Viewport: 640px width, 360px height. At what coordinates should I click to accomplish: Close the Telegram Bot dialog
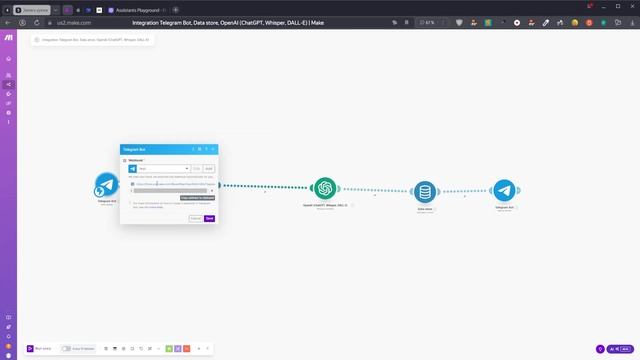pos(213,149)
